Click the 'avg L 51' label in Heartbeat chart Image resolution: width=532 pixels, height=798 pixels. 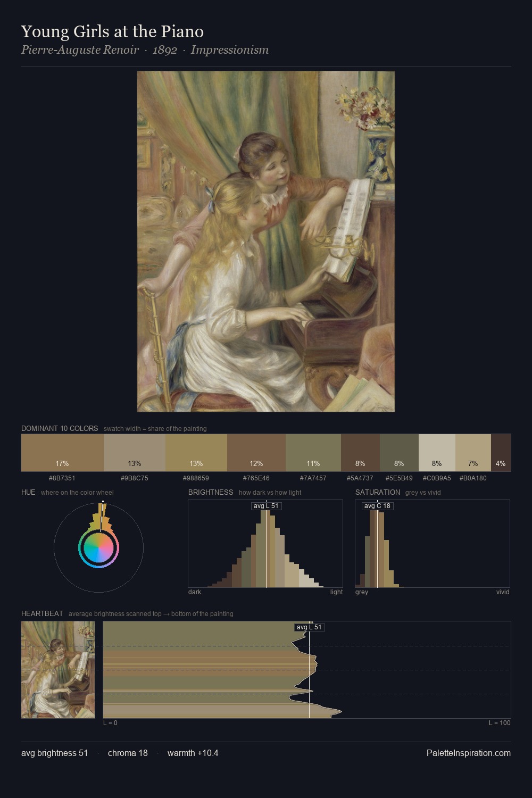[x=309, y=627]
